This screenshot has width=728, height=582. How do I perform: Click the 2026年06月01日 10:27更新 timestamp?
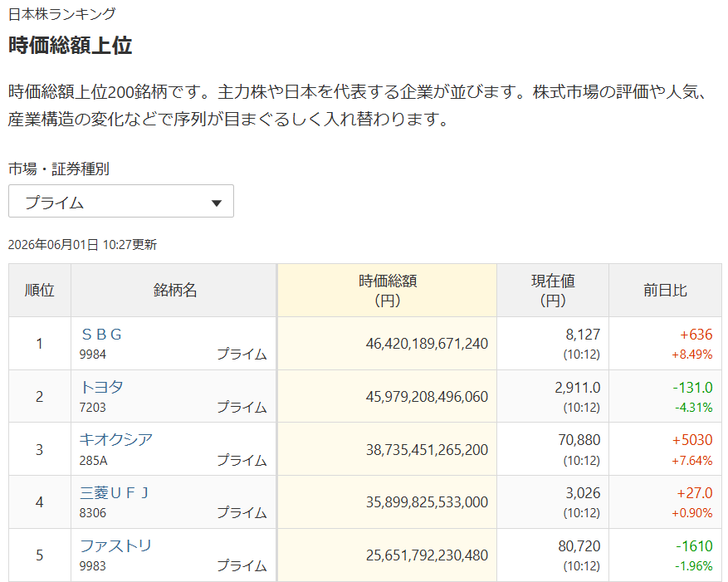coord(83,244)
